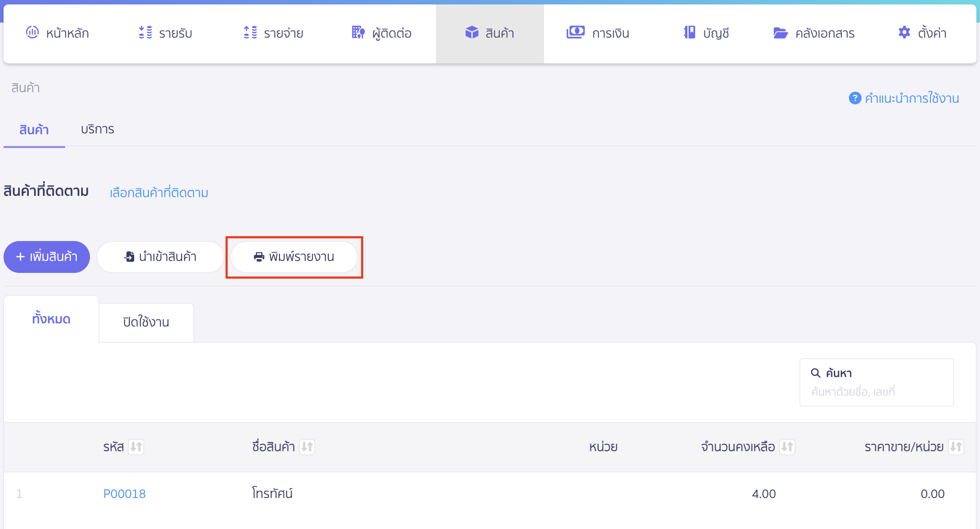
Task: Open product P00018 link
Action: 124,493
